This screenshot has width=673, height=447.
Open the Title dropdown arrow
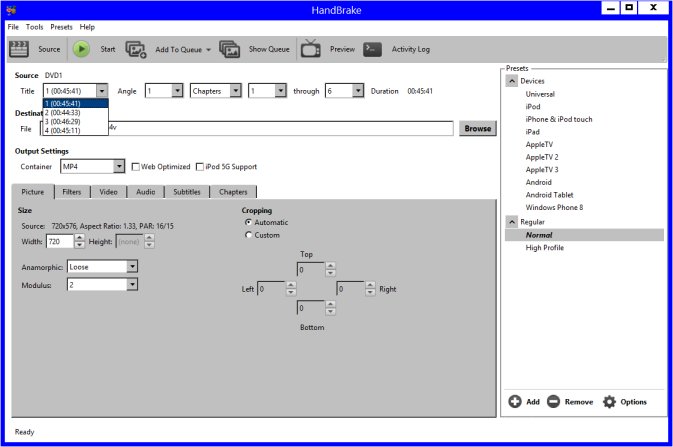pyautogui.click(x=102, y=91)
